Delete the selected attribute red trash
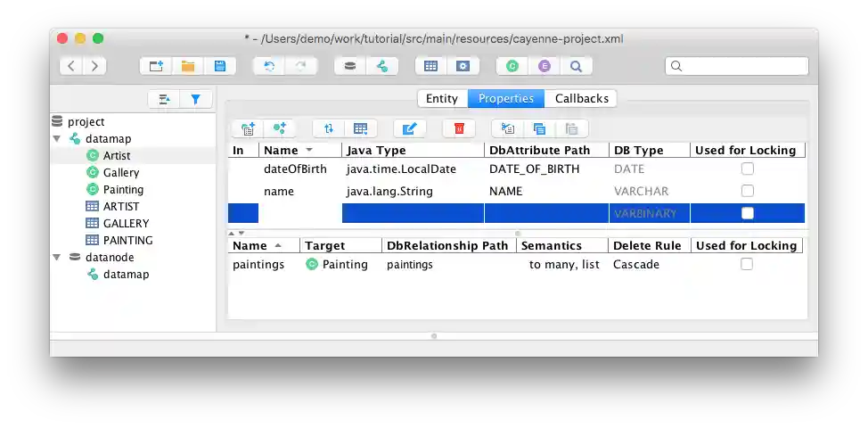Screen dimensions: 868x428 459,128
